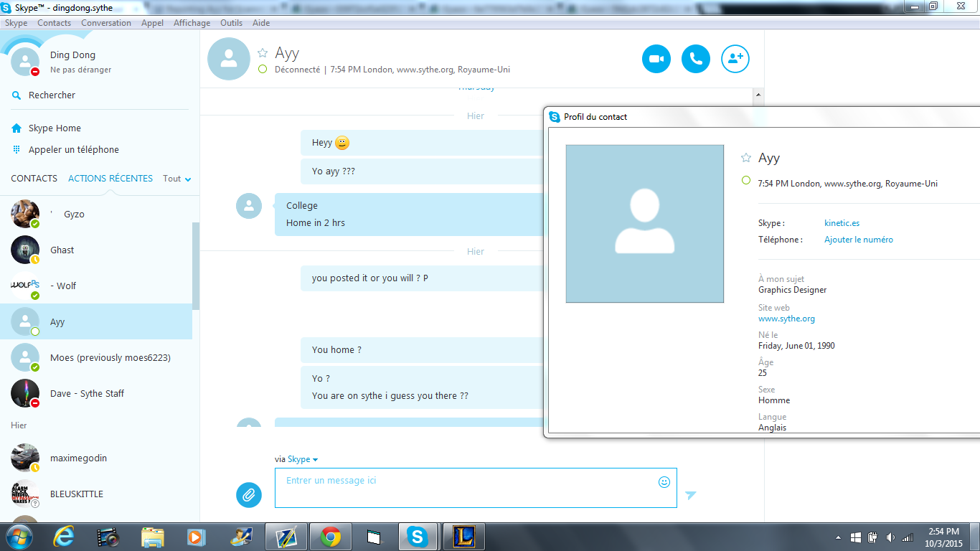Add people to the conversation
This screenshot has width=980, height=551.
tap(735, 59)
